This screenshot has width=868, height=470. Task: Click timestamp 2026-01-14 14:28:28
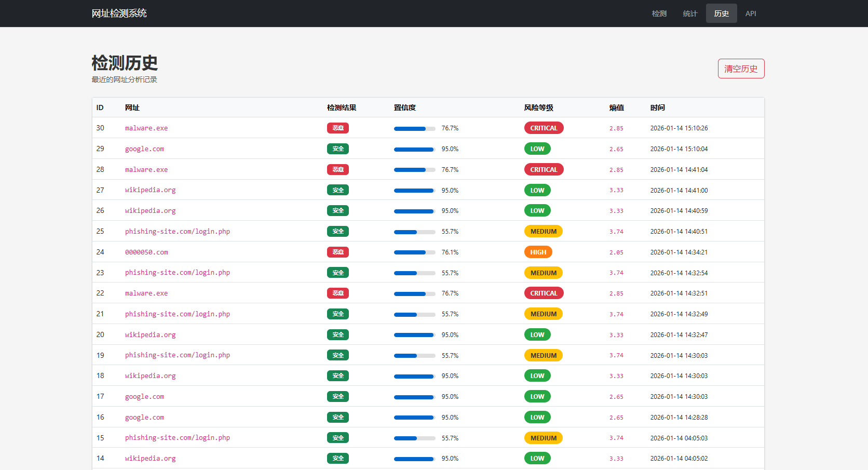click(679, 418)
